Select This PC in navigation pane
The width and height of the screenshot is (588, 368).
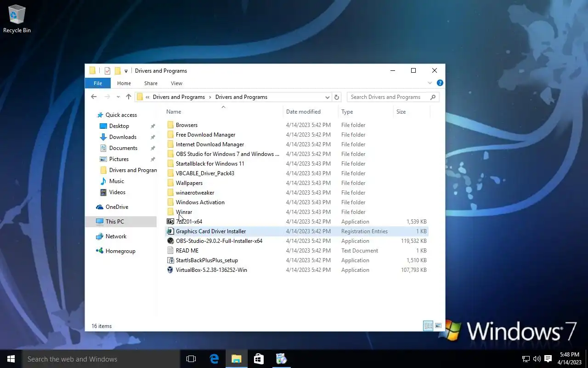115,222
